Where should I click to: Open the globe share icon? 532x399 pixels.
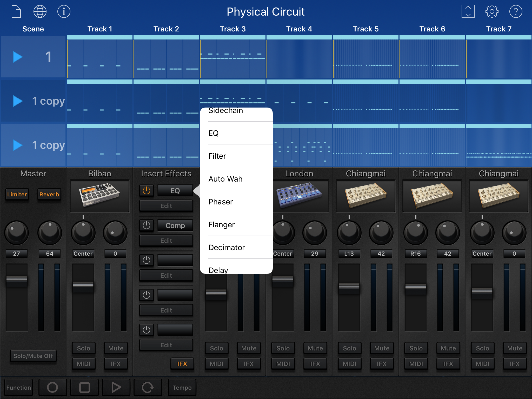[40, 12]
